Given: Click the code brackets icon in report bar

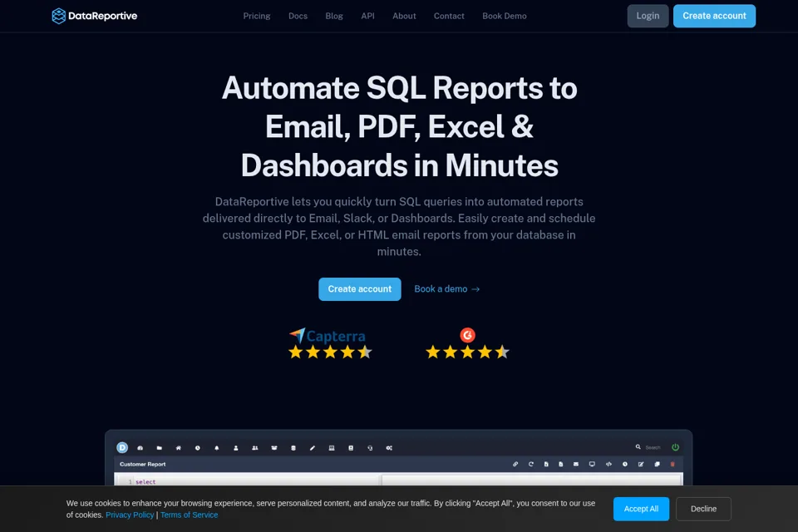Looking at the screenshot, I should [x=608, y=465].
